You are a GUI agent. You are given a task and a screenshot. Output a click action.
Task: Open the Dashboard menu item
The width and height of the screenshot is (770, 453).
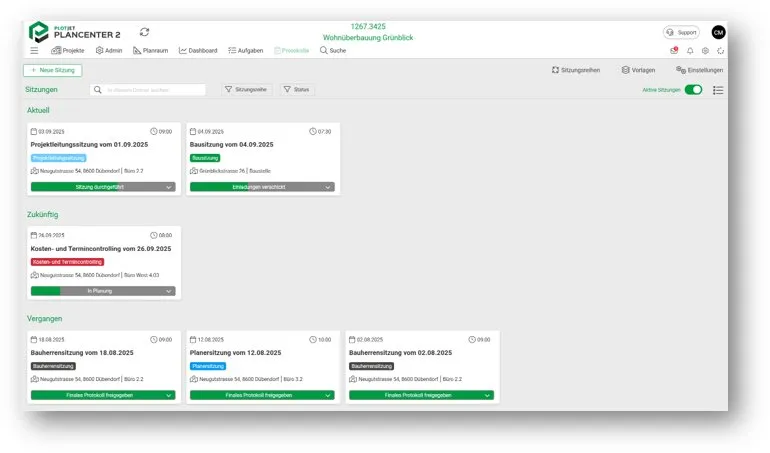point(198,51)
